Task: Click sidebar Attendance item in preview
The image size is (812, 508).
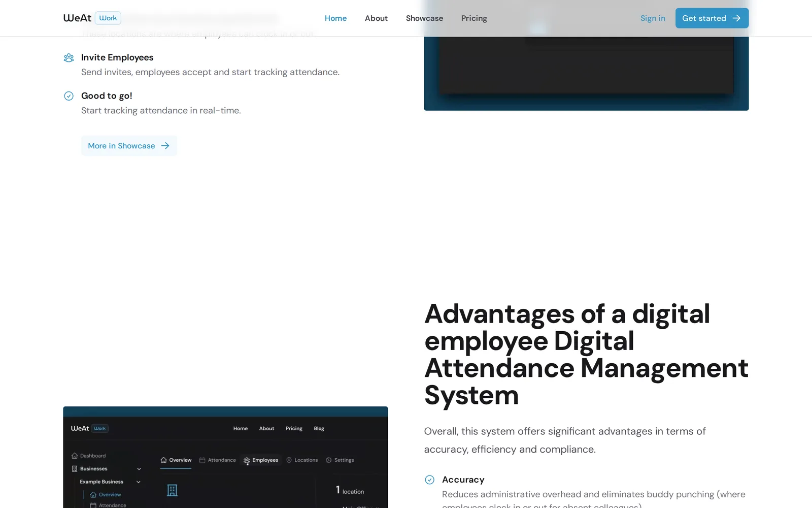Action: pyautogui.click(x=108, y=505)
